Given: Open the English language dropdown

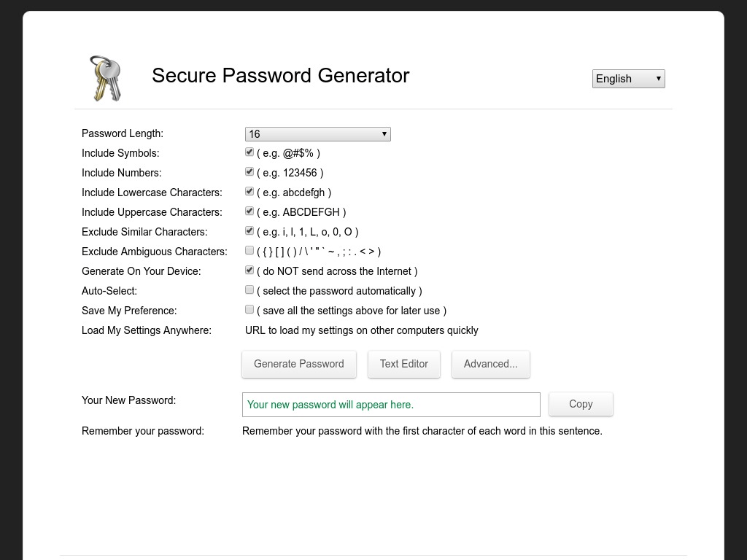Looking at the screenshot, I should click(x=628, y=79).
